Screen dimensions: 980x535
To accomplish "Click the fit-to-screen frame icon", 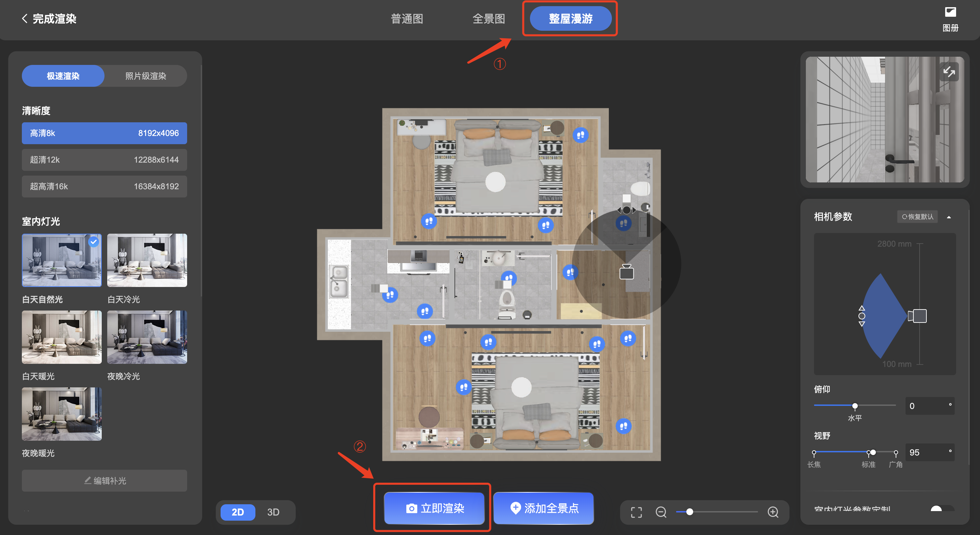I will coord(636,512).
